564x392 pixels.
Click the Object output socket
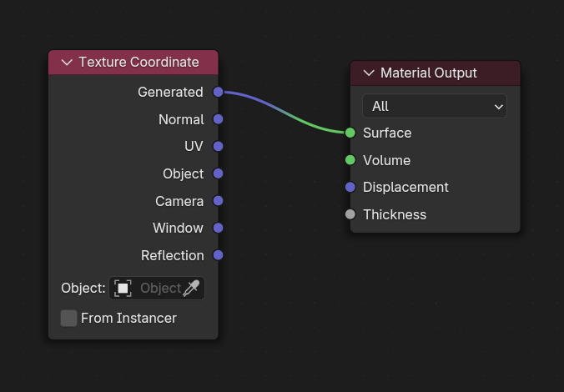coord(218,173)
